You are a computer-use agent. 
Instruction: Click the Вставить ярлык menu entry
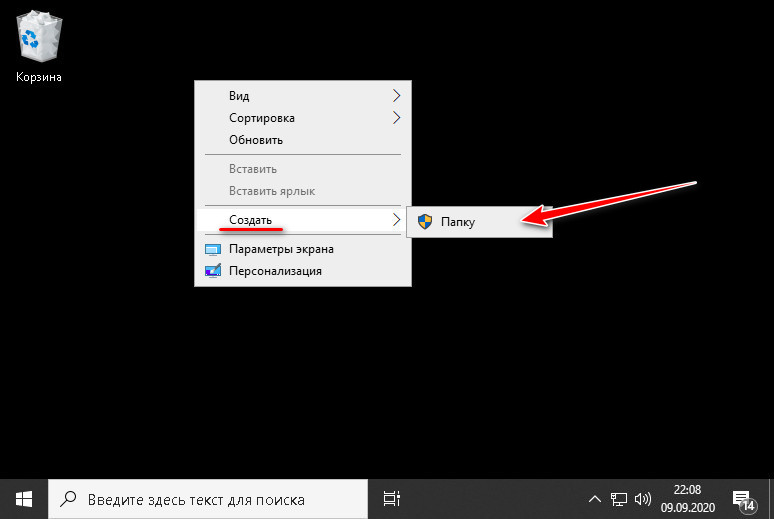point(272,191)
